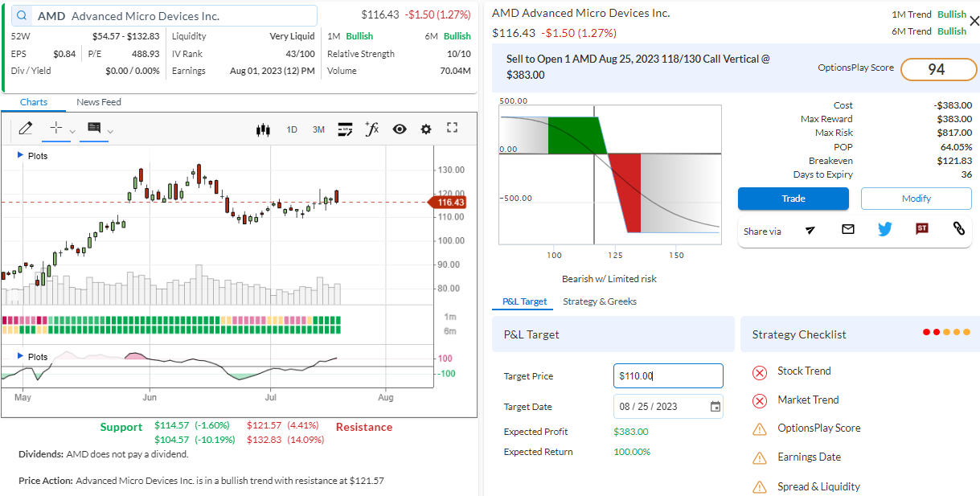Click the P/E value 488.93
The height and width of the screenshot is (496, 980).
click(146, 54)
